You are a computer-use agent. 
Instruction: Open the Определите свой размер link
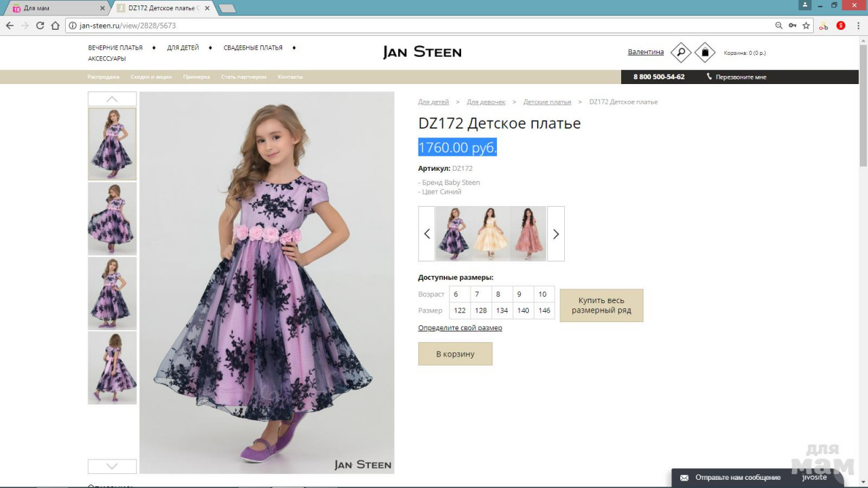coord(460,328)
